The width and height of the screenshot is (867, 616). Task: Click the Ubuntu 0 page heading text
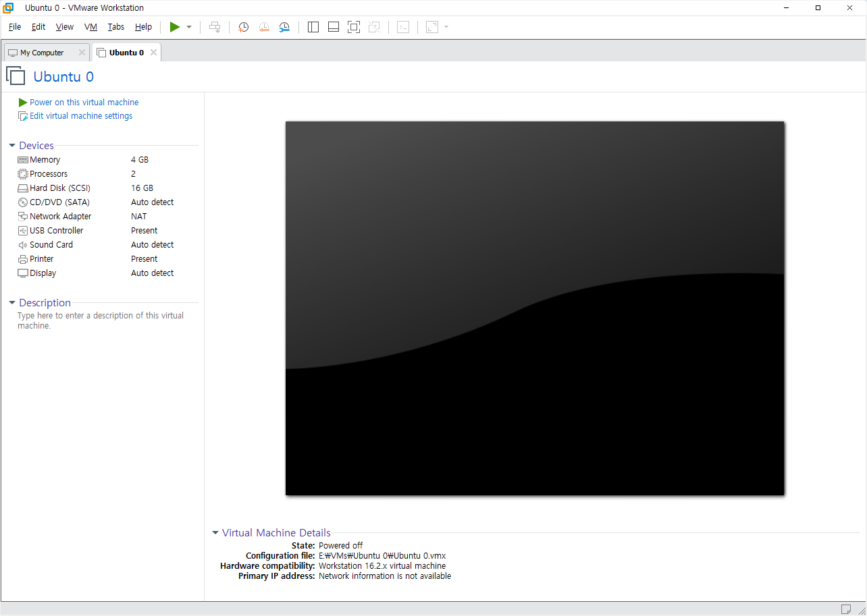[x=63, y=77]
